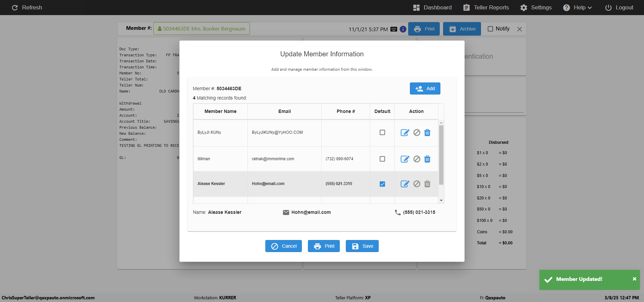Click the Hohn@email.com cell in the table
Viewport: 644px width, 302px height.
pos(284,184)
